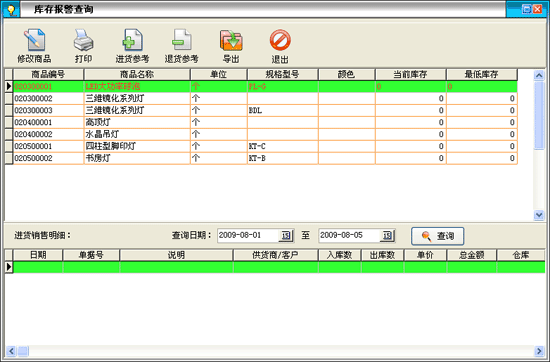The width and height of the screenshot is (550, 362).
Task: Click row selector for 020400001 row
Action: (9, 122)
